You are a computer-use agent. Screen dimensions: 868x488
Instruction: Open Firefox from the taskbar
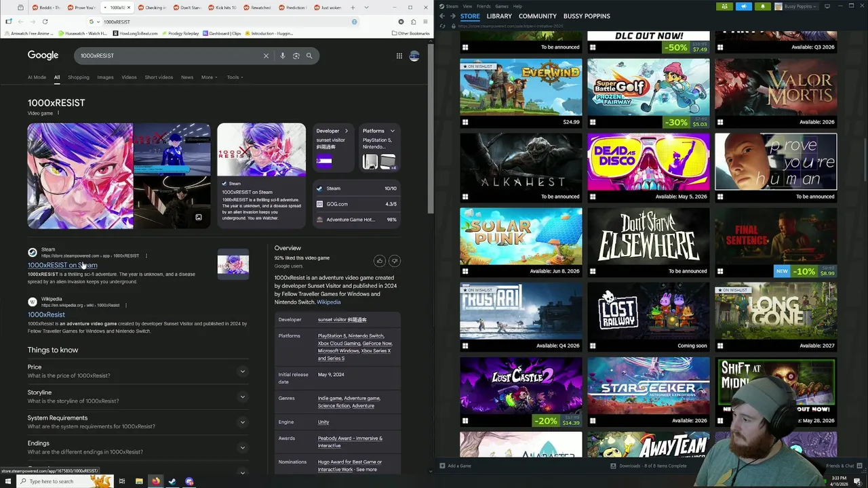click(x=155, y=481)
